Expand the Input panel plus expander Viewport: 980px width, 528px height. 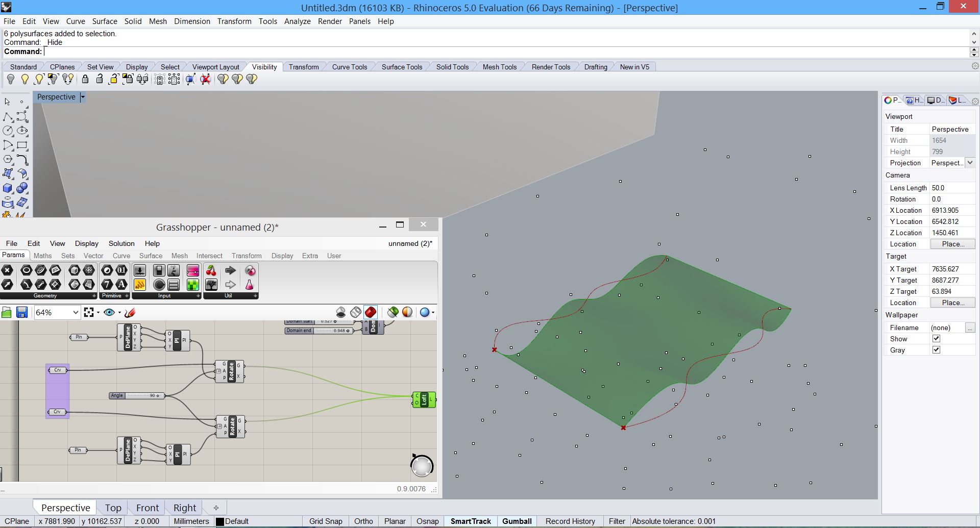tap(198, 296)
